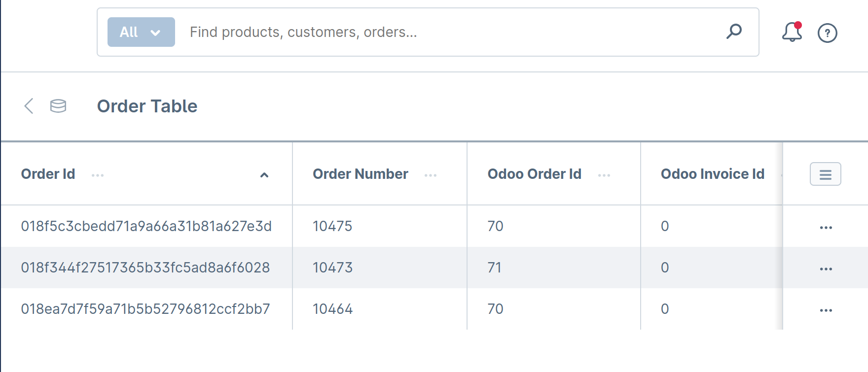Toggle Order Id sort direction arrow
Screen dimensions: 868x372
pos(264,175)
